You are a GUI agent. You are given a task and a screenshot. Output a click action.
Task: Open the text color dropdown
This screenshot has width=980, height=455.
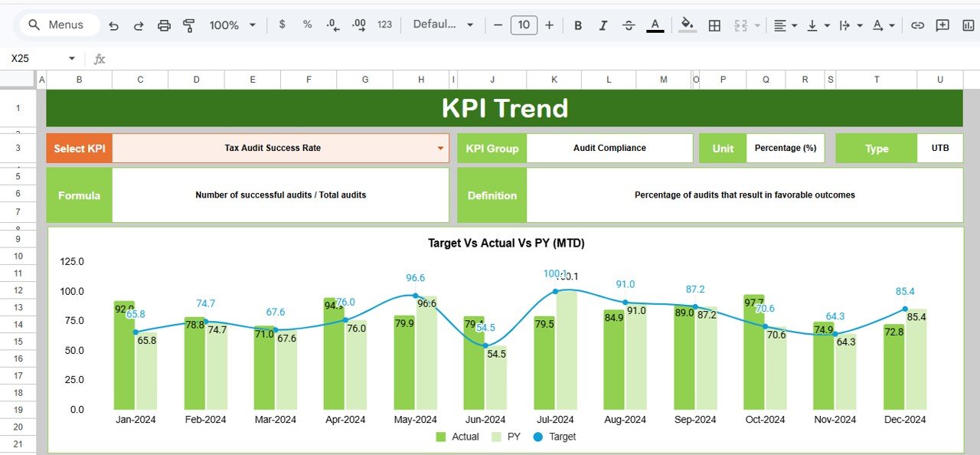pos(655,25)
